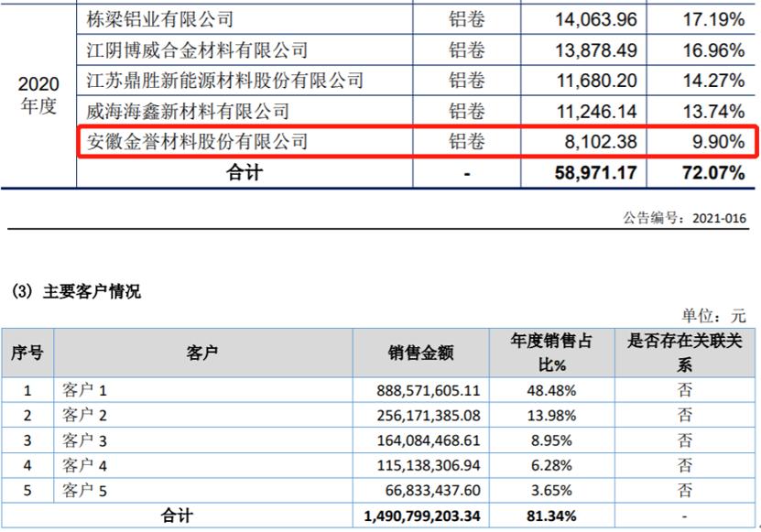Click 江苏鼎胜新能源材料股份有限公司 in the supplier table
The width and height of the screenshot is (761, 532).
[x=224, y=81]
